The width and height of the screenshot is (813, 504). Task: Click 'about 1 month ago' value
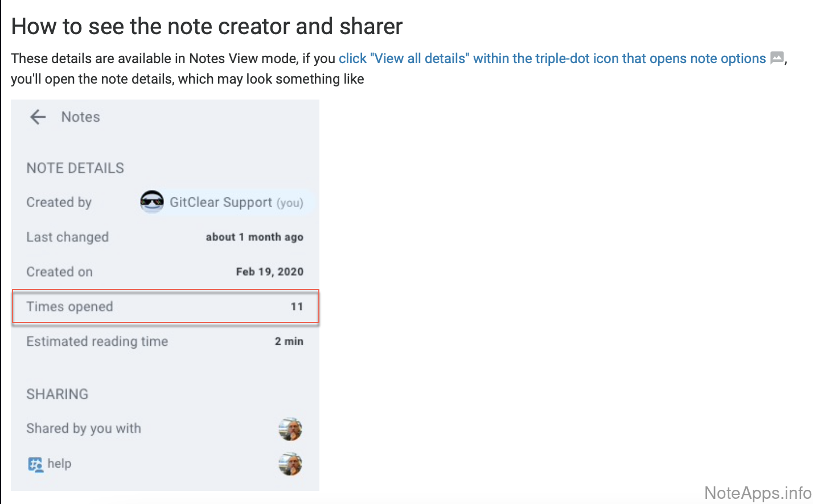(254, 237)
